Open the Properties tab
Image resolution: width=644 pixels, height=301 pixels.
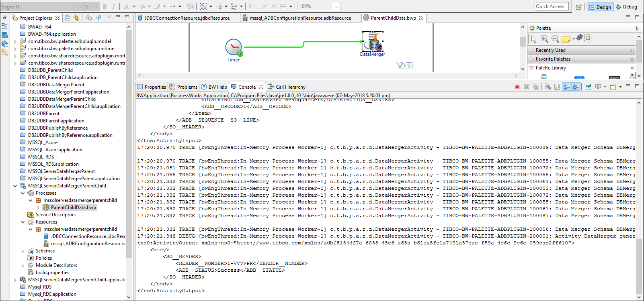pyautogui.click(x=152, y=87)
